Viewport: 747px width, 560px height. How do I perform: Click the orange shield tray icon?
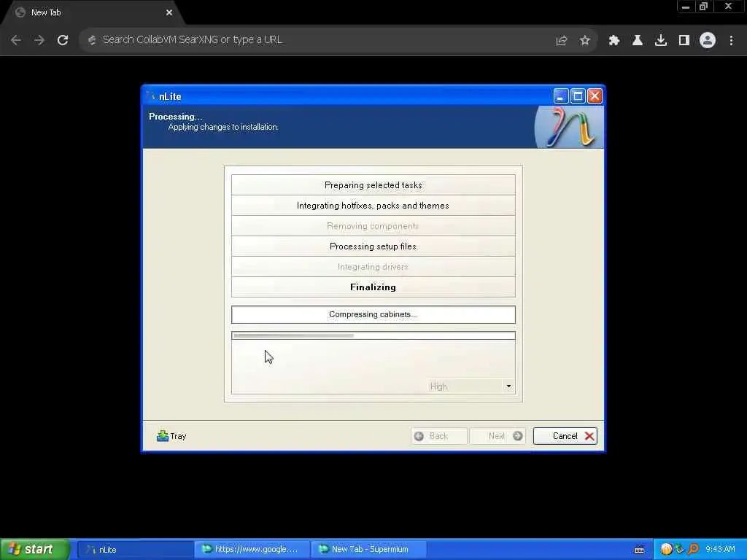coord(666,549)
